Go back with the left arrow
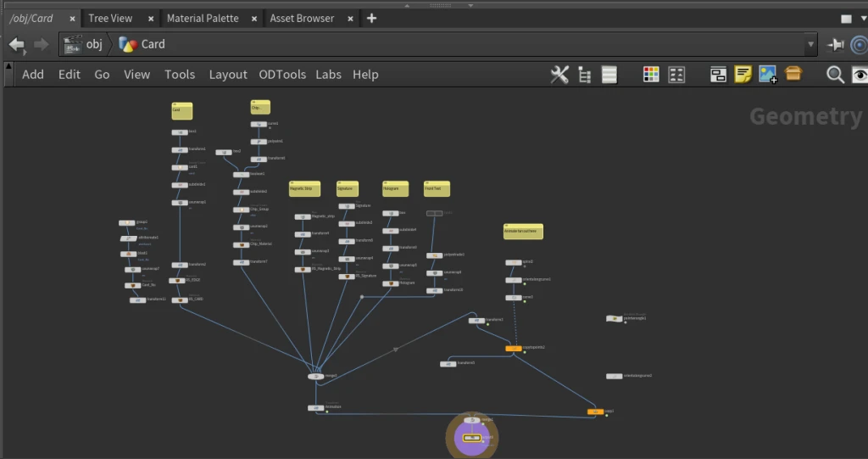Viewport: 868px width, 459px height. pyautogui.click(x=17, y=45)
